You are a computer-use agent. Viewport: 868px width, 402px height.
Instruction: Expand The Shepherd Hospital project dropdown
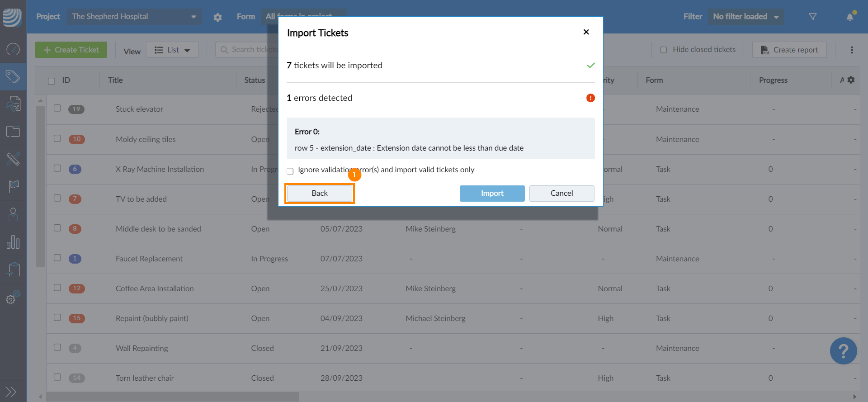click(x=134, y=17)
